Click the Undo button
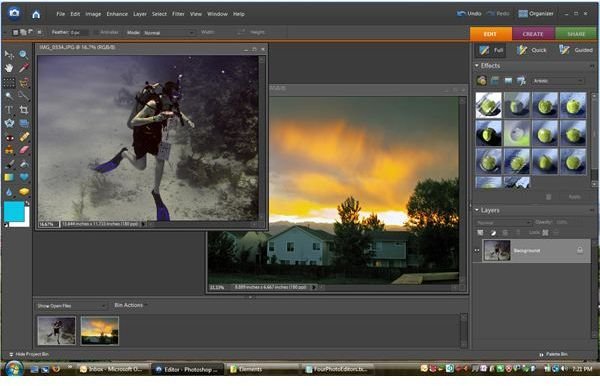Screen dimensions: 600x386 point(469,13)
